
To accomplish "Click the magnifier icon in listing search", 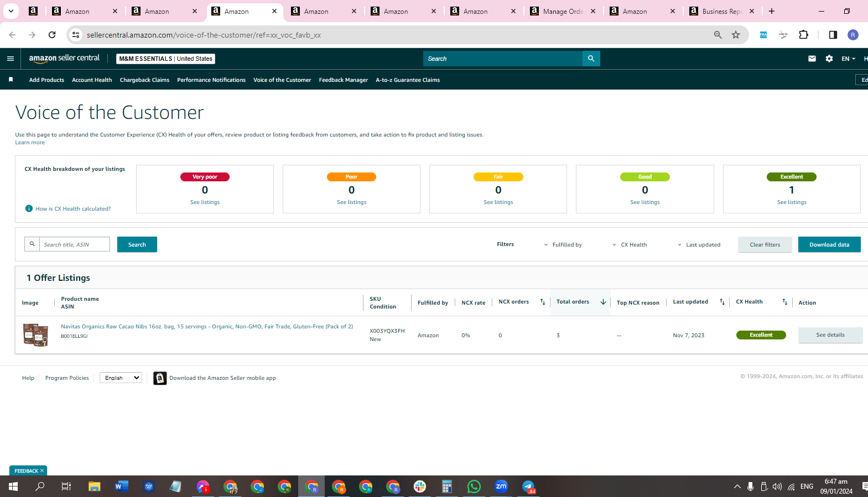I will [32, 244].
